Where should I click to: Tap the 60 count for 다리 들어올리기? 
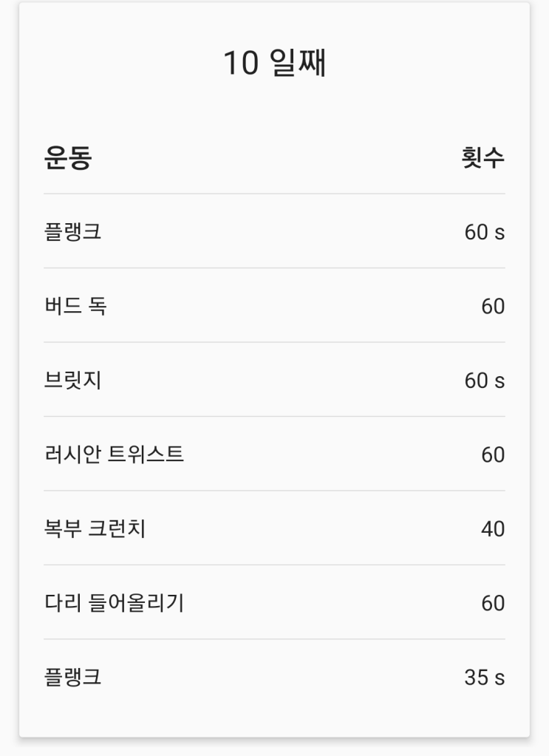493,604
